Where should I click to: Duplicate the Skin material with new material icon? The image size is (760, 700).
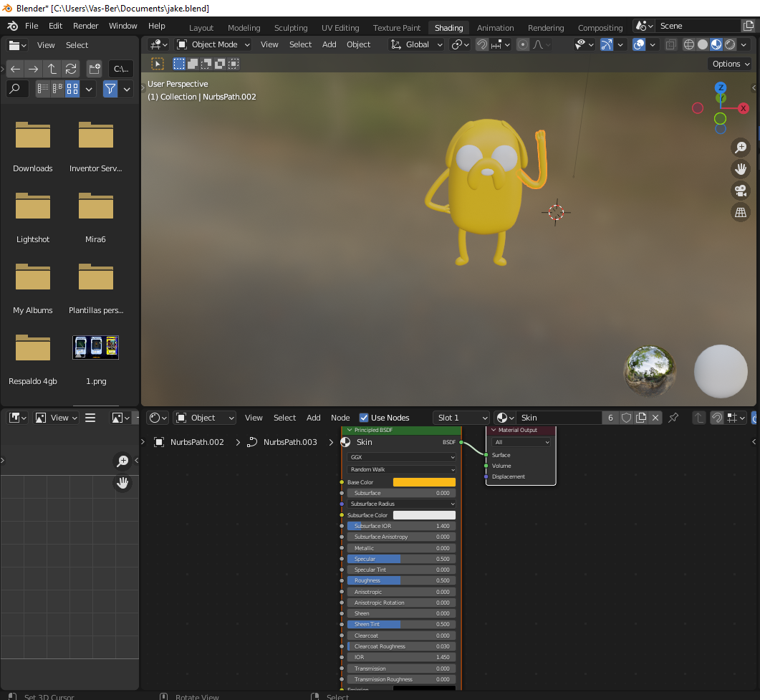(x=641, y=418)
